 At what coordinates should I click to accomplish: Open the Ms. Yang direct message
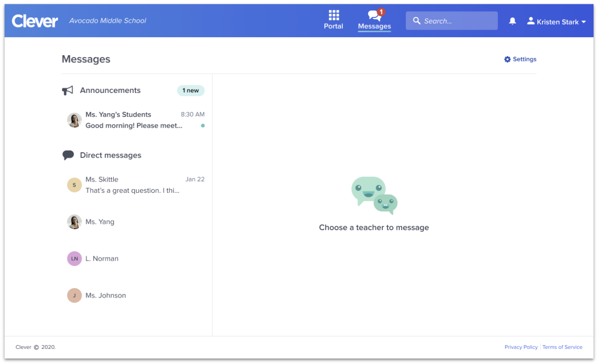(x=100, y=222)
